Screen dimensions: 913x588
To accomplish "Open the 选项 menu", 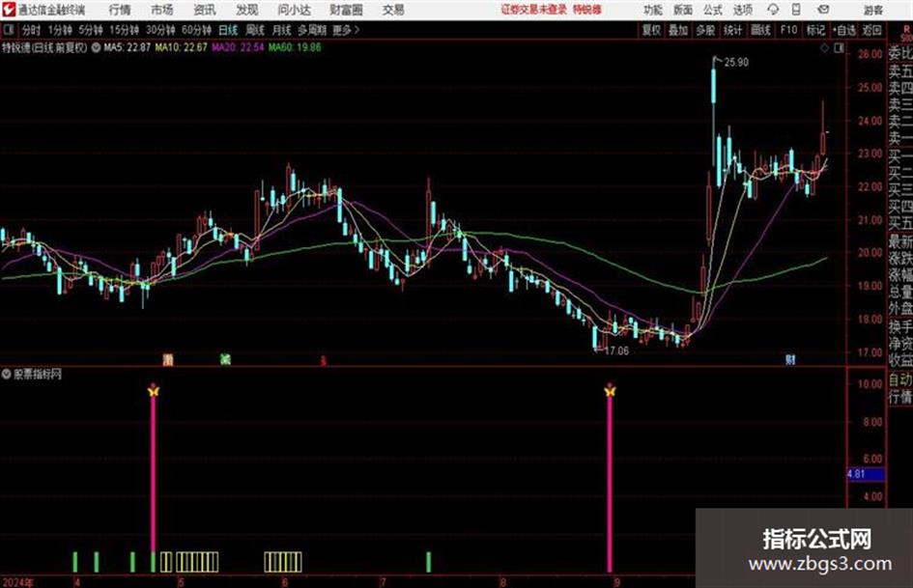I will tap(742, 10).
